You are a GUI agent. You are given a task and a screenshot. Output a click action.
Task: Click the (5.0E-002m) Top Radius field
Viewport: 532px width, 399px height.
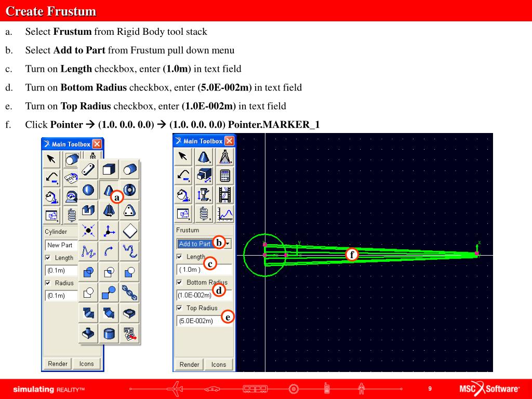click(x=204, y=321)
